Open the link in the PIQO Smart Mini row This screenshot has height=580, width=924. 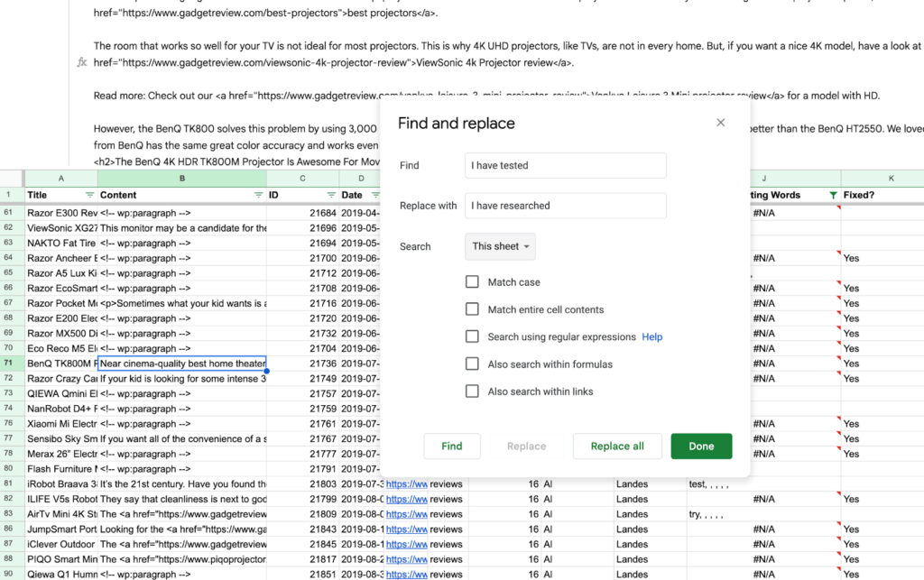point(407,559)
